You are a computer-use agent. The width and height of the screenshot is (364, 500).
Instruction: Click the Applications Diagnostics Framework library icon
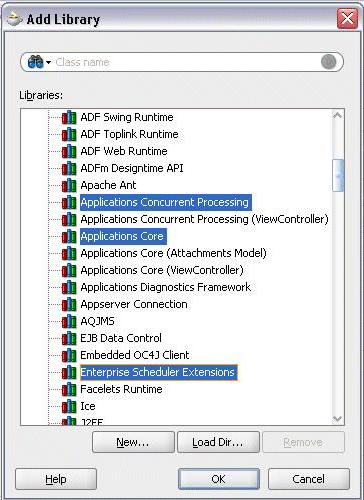click(69, 287)
